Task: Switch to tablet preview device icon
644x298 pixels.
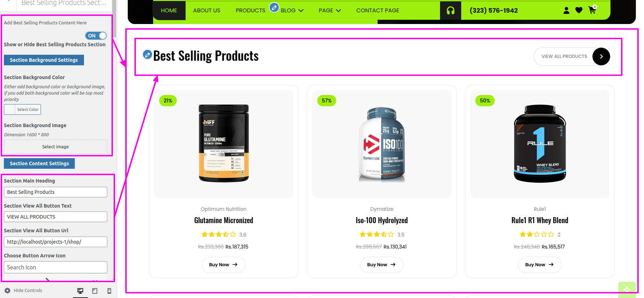Action: click(95, 291)
